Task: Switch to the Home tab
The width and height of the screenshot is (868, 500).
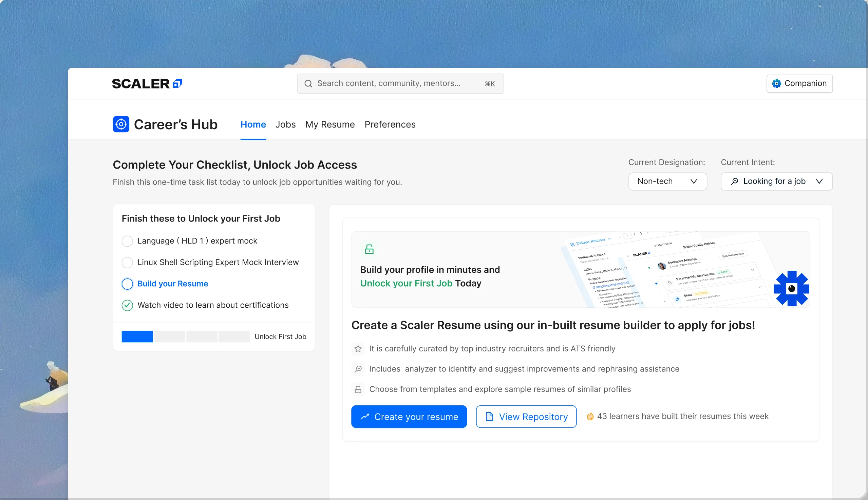Action: [253, 124]
